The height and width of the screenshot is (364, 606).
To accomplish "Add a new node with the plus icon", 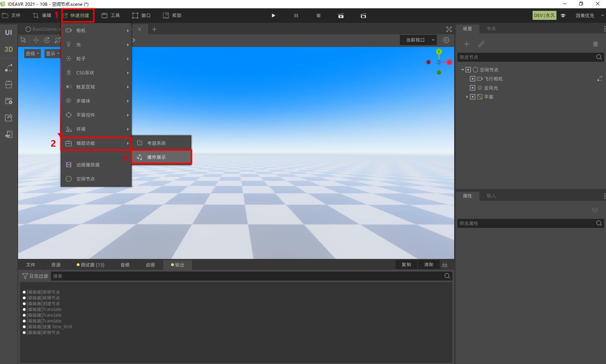I will (x=467, y=44).
